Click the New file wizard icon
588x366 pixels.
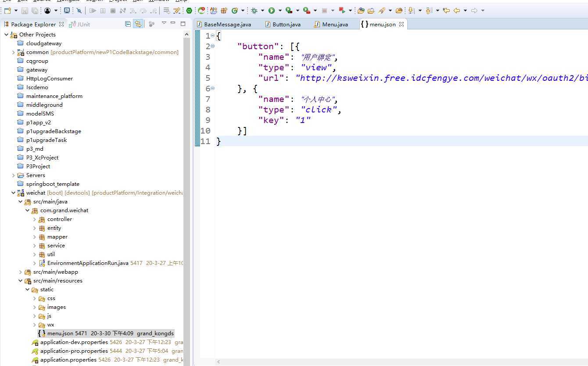click(7, 11)
